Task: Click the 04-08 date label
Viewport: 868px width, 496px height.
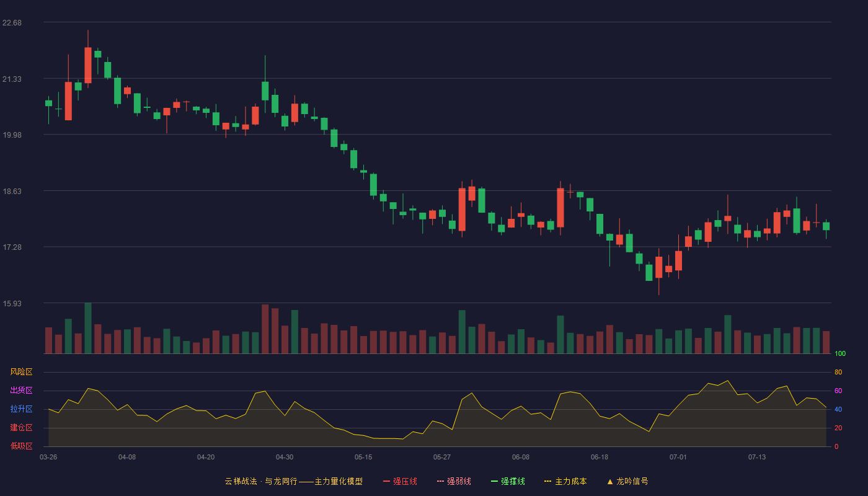Action: tap(127, 457)
